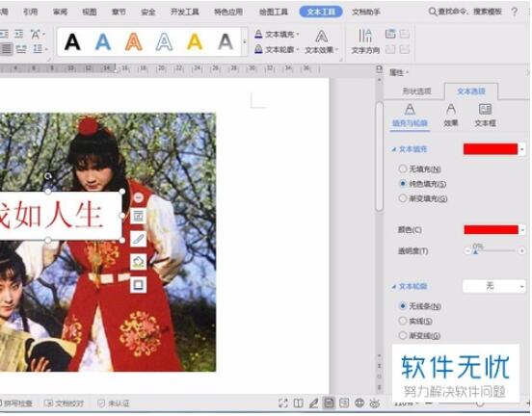
Task: Collapse the 文本填充 section in panel
Action: point(393,149)
